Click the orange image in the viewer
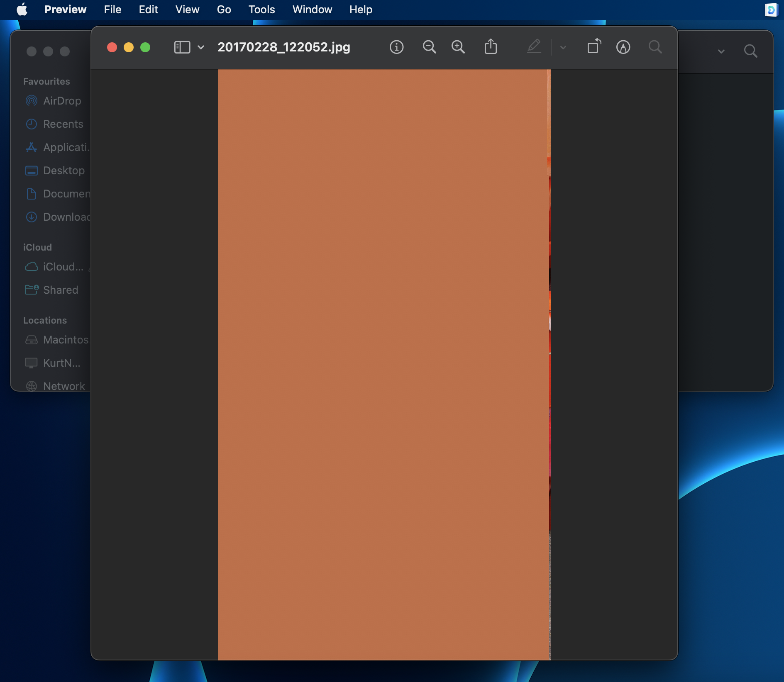This screenshot has height=682, width=784. [x=383, y=364]
